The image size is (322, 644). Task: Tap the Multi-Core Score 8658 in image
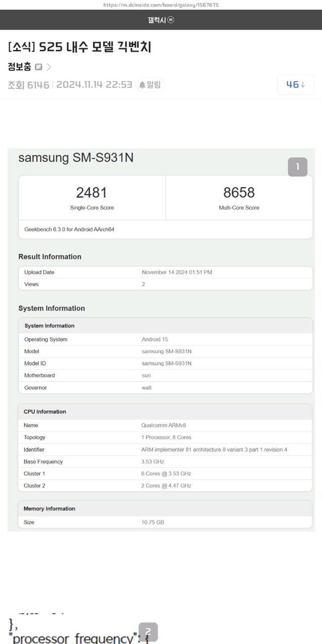coord(239,193)
